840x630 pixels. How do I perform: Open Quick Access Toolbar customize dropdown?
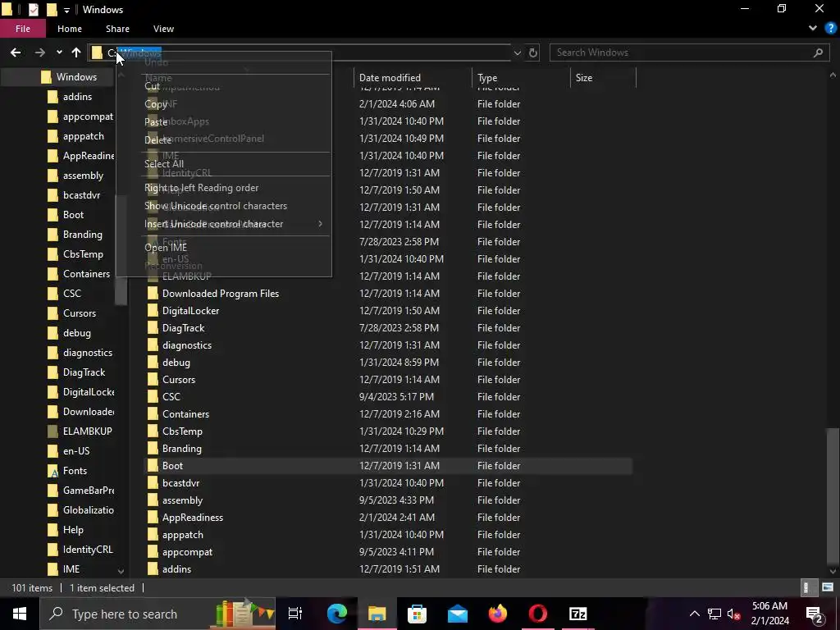click(66, 10)
